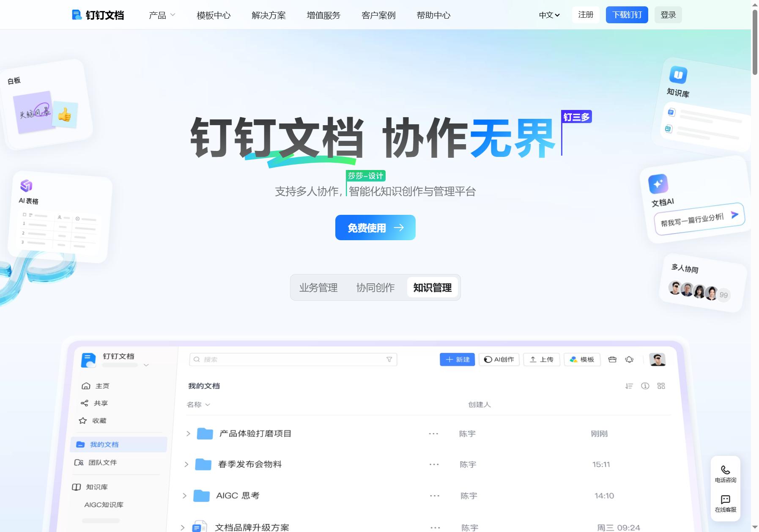The width and height of the screenshot is (759, 532).
Task: Switch to grid view icon
Action: pos(661,386)
